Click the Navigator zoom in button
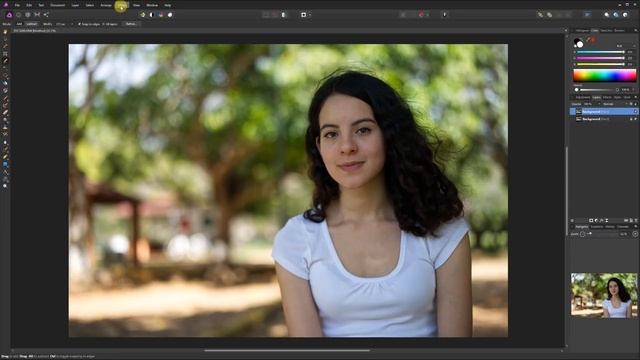The width and height of the screenshot is (640, 360). click(635, 234)
